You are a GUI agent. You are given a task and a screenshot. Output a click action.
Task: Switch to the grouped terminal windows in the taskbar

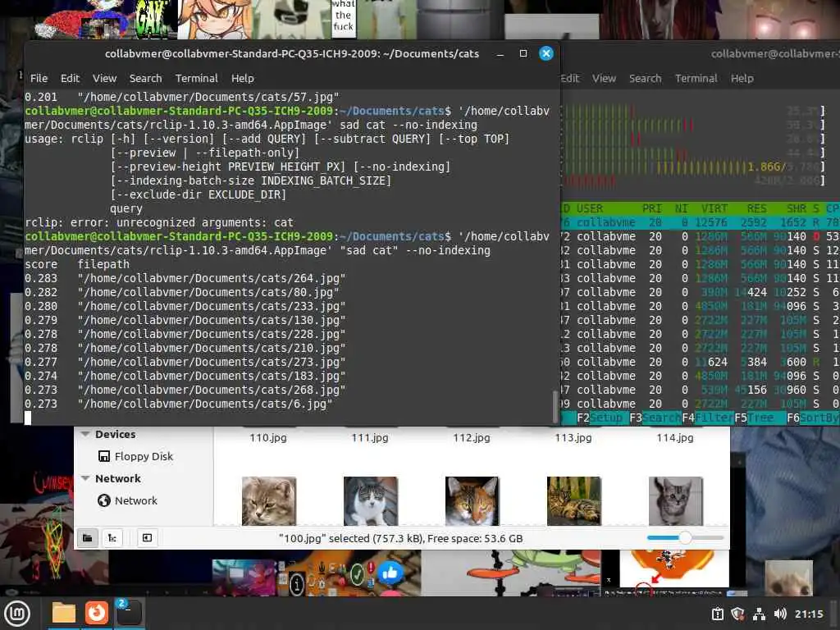[129, 613]
